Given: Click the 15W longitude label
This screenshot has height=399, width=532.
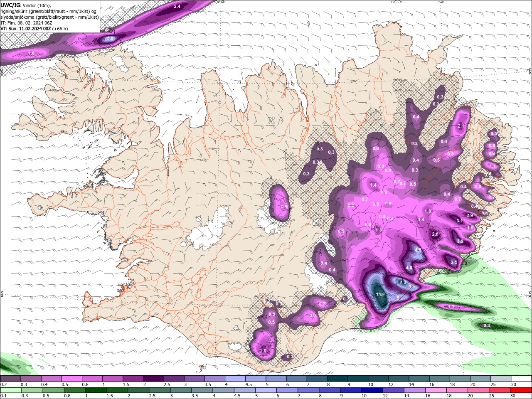Looking at the screenshot, I should tap(440, 2).
